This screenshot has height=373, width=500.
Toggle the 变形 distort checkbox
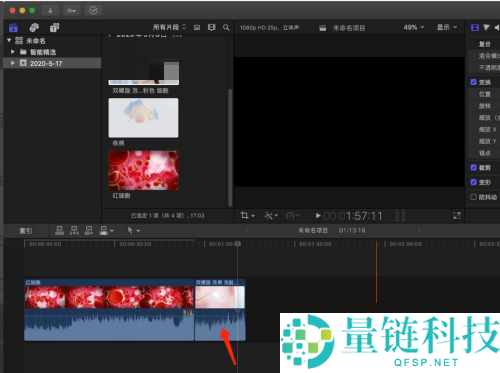click(473, 182)
